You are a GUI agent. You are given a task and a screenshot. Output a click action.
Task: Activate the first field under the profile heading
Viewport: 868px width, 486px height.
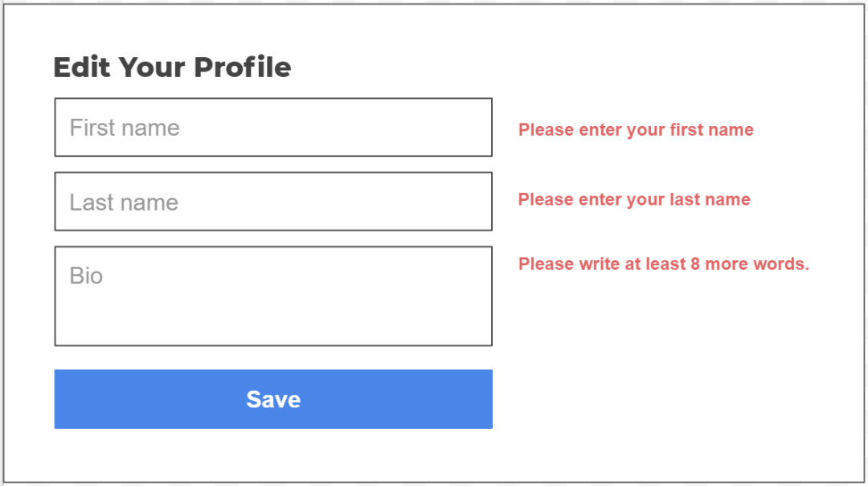pos(273,128)
